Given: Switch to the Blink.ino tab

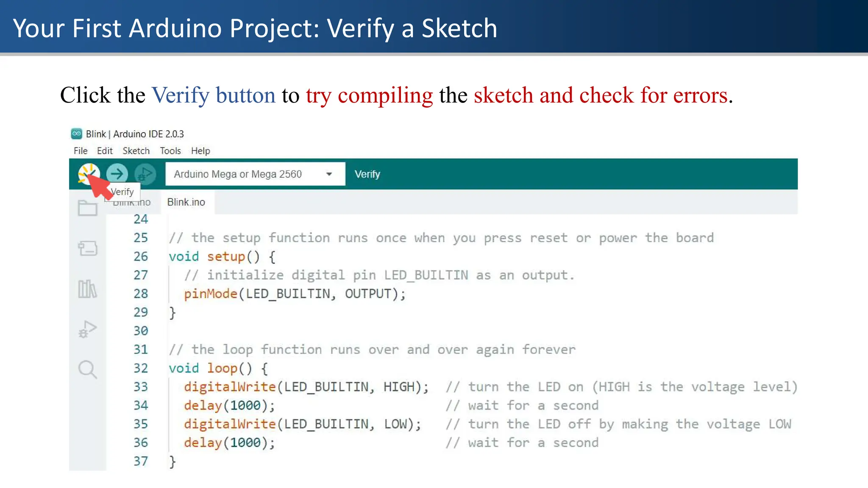Looking at the screenshot, I should (186, 202).
